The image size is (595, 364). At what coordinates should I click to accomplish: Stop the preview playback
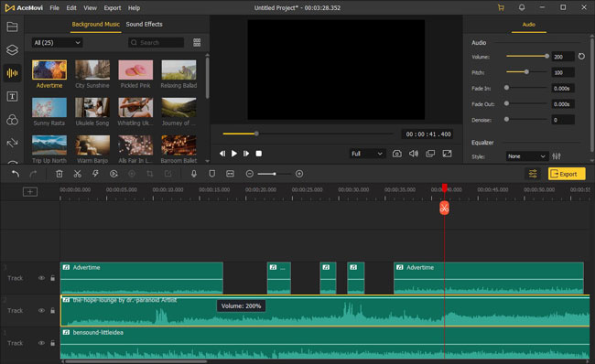pyautogui.click(x=259, y=154)
